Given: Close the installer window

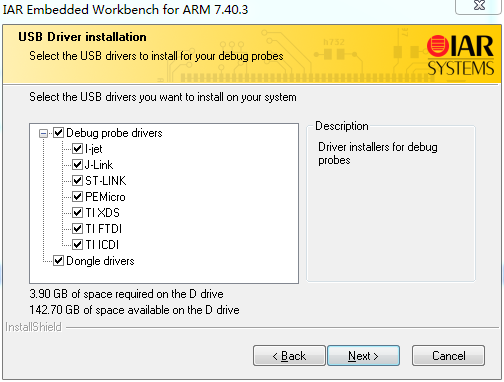Looking at the screenshot, I should click(x=479, y=6).
